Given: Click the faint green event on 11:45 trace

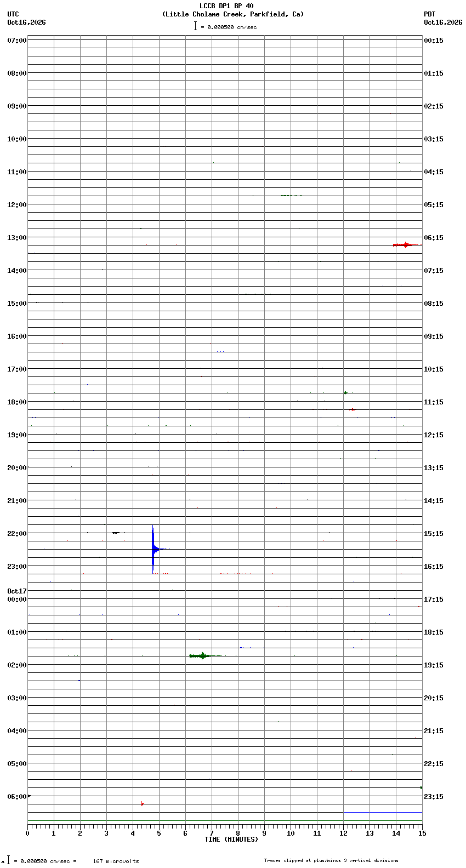Looking at the screenshot, I should tap(291, 196).
